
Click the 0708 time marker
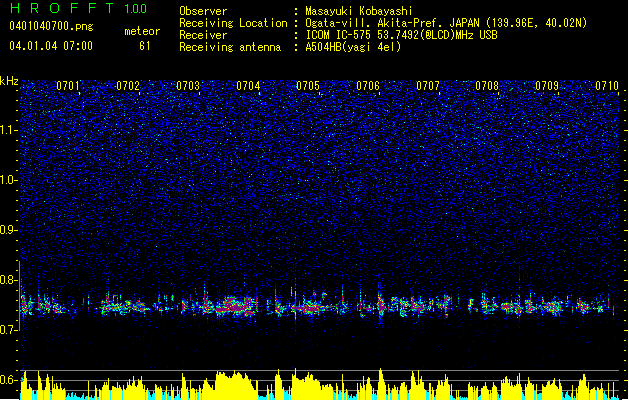(487, 86)
